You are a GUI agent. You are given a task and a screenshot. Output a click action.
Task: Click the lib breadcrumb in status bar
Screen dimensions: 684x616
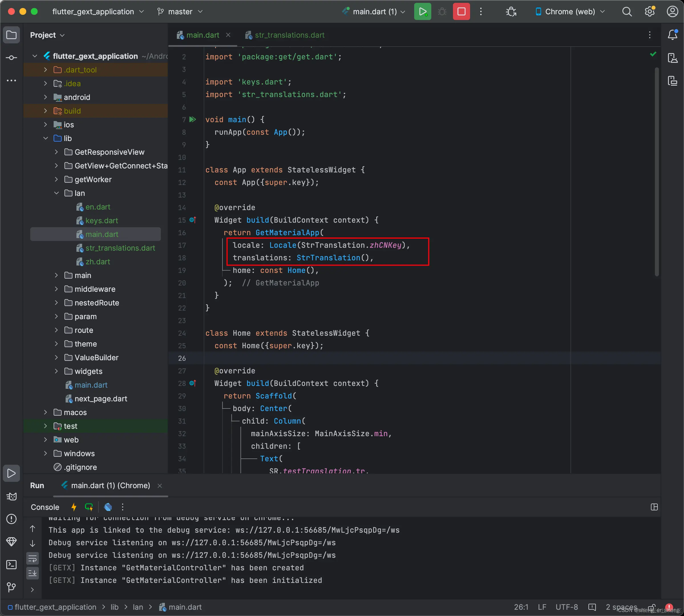114,607
